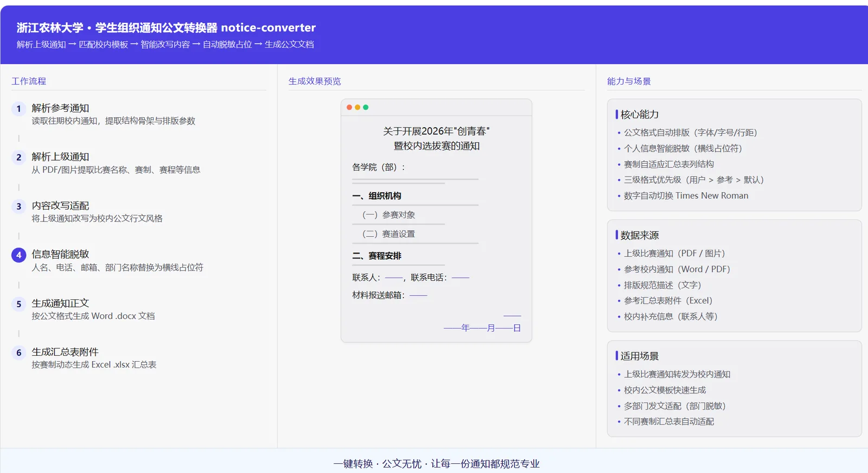Click description 按公文格式生成 Word .docx
The image size is (868, 473).
(x=93, y=316)
